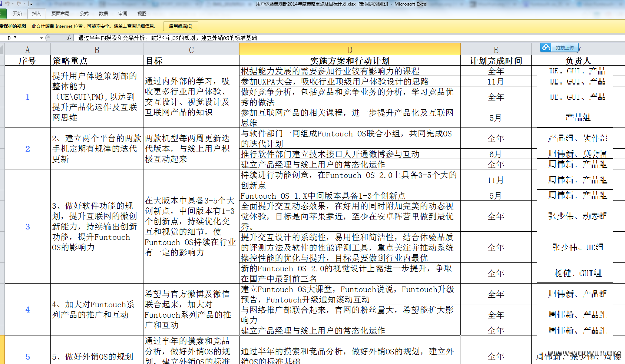Click the 计划完成时间 header cell
This screenshot has width=625, height=364.
(x=496, y=61)
